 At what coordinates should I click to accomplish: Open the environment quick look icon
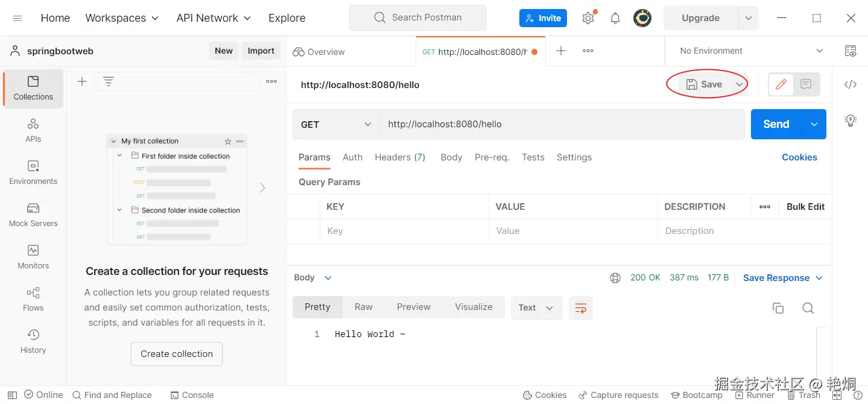point(851,51)
